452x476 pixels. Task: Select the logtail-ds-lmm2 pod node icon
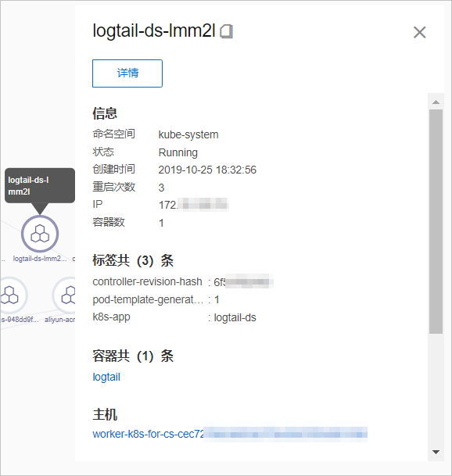(x=40, y=234)
